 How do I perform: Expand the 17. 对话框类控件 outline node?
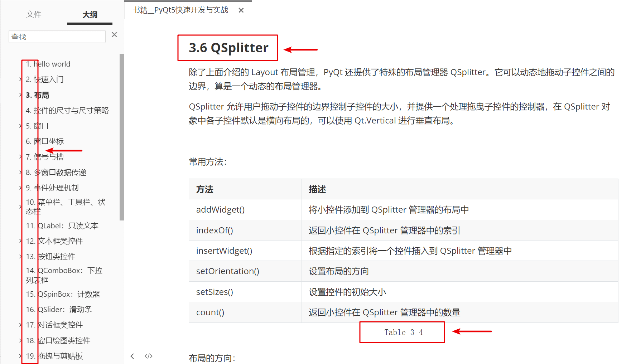tap(20, 325)
